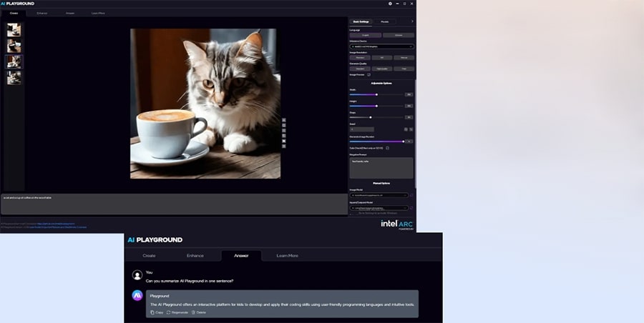Click the Regenerate icon under the answer
The width and height of the screenshot is (644, 323).
click(169, 312)
